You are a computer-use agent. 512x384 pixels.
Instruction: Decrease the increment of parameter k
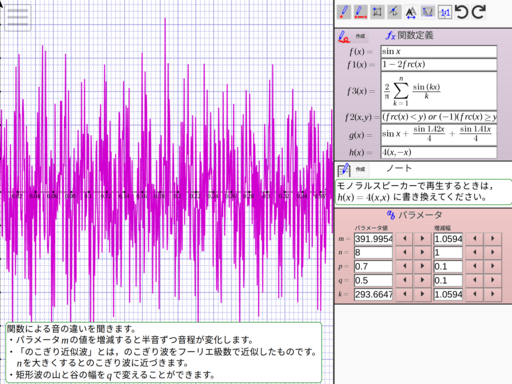pyautogui.click(x=475, y=294)
